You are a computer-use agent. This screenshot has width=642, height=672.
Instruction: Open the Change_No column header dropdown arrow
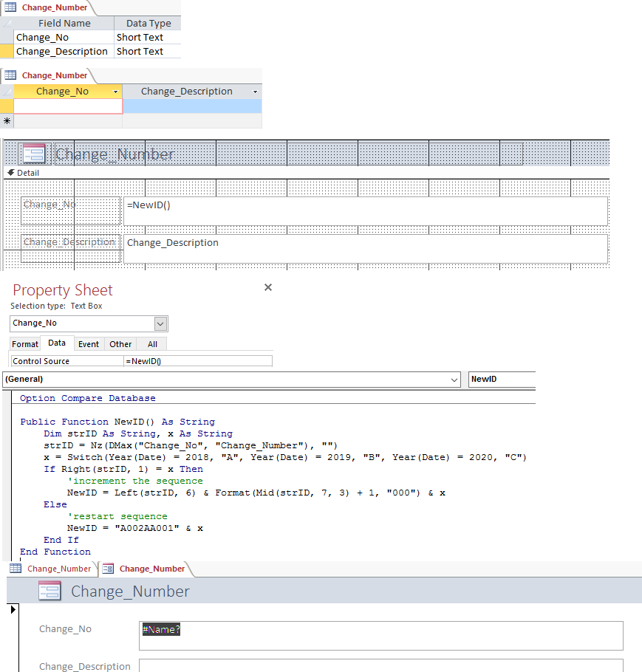[x=116, y=92]
